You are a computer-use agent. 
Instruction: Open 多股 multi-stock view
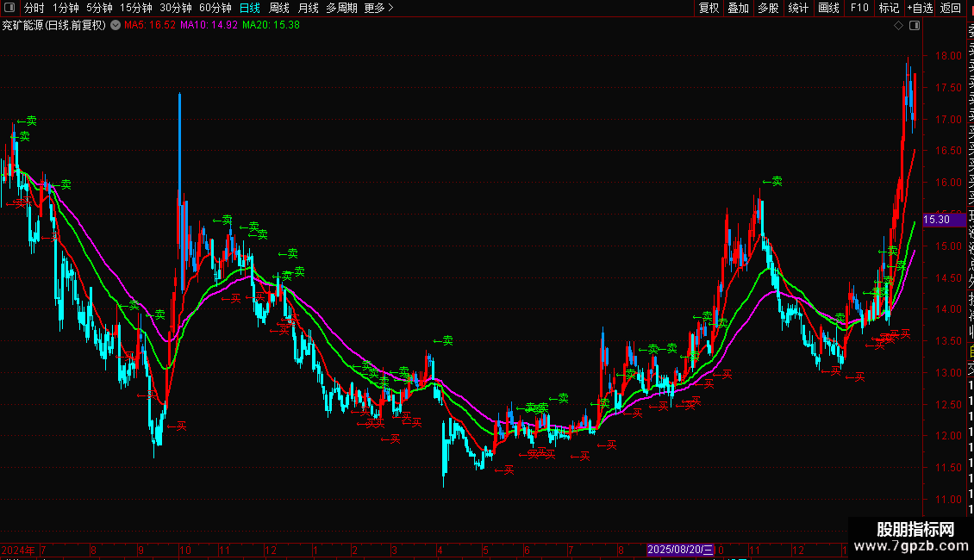[768, 8]
